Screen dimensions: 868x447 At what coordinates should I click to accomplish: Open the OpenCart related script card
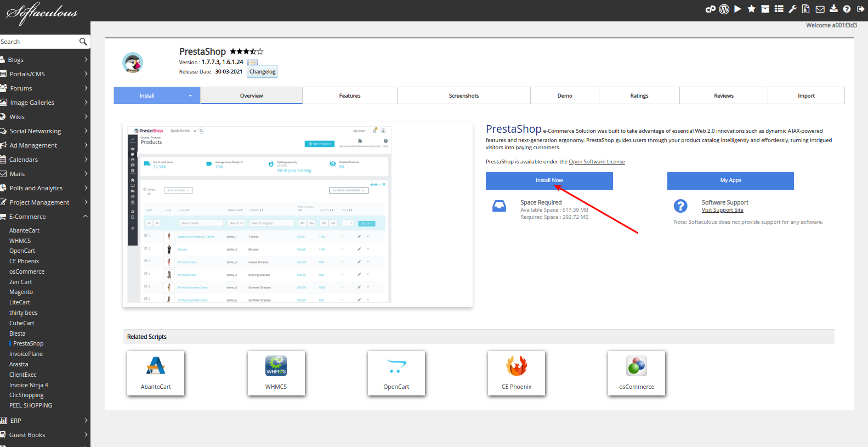pyautogui.click(x=396, y=373)
